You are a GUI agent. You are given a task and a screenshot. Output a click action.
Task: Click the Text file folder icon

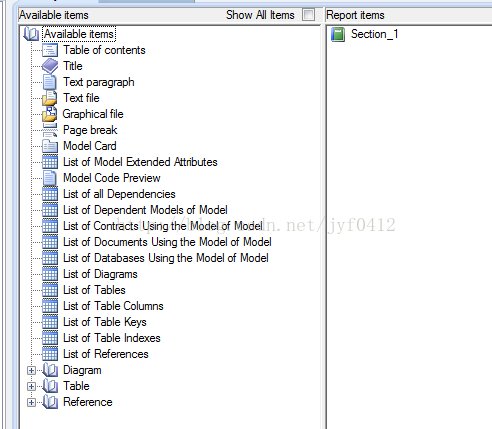pyautogui.click(x=50, y=98)
